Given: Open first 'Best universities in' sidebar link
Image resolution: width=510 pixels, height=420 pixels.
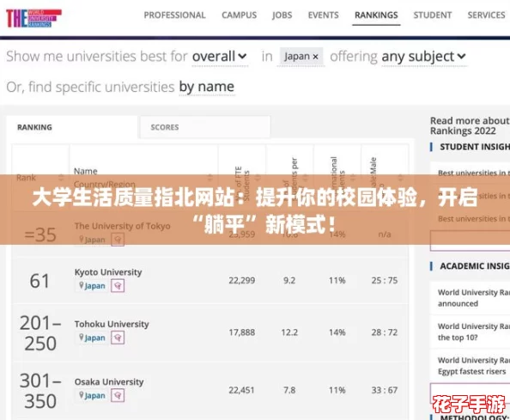Looking at the screenshot, I should tap(474, 173).
